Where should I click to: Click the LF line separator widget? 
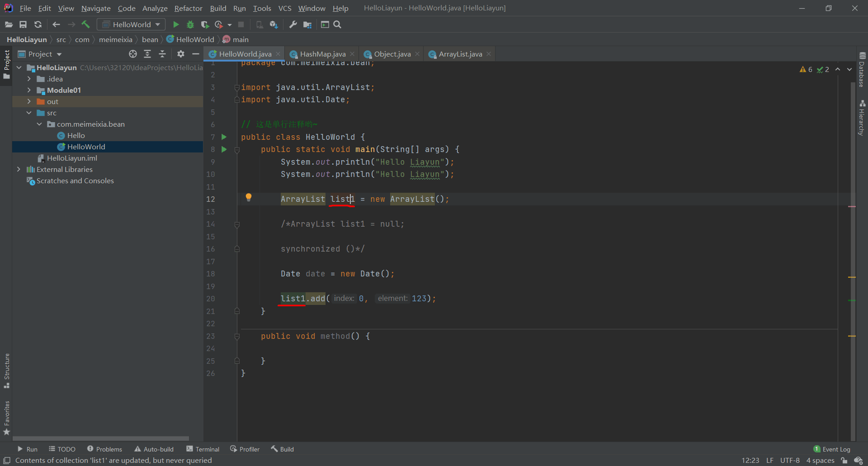tap(769, 460)
